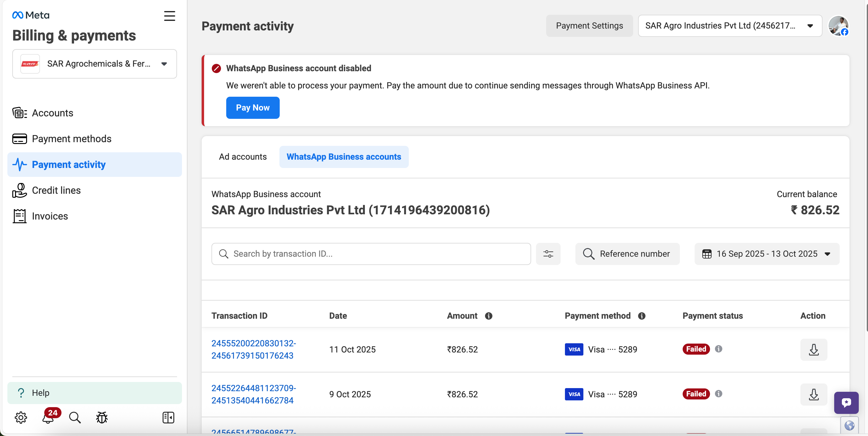Click the sidebar search magnifier icon
Image resolution: width=868 pixels, height=436 pixels.
[75, 418]
